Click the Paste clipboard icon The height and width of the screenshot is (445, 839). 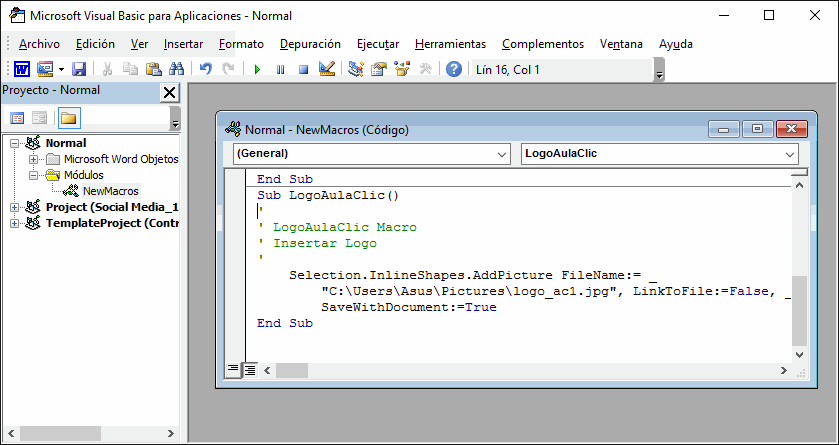154,69
